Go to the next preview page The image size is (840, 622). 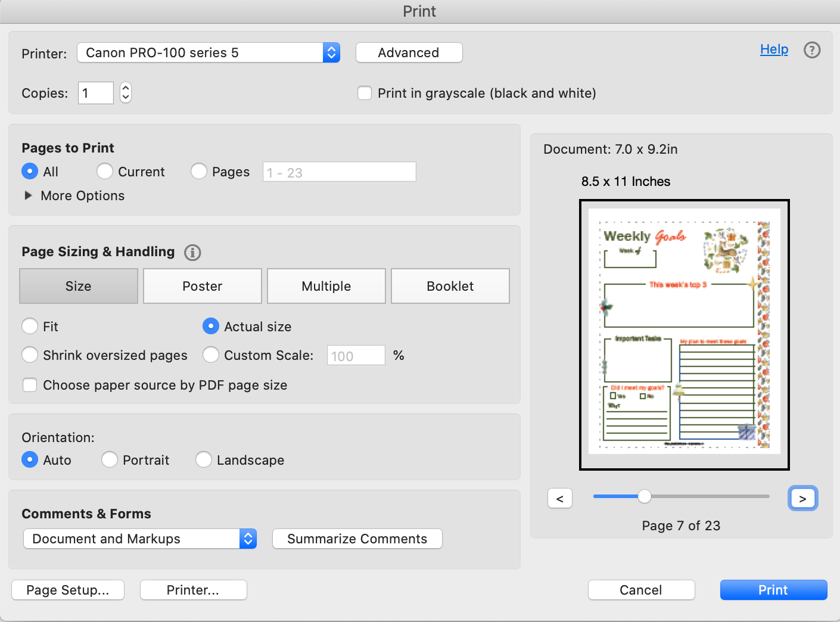(802, 499)
